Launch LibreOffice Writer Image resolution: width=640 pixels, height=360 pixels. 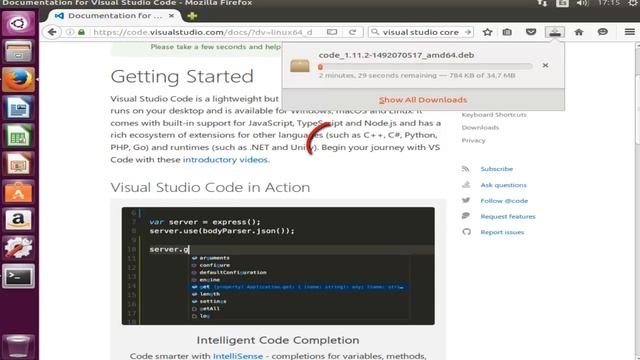pyautogui.click(x=18, y=108)
